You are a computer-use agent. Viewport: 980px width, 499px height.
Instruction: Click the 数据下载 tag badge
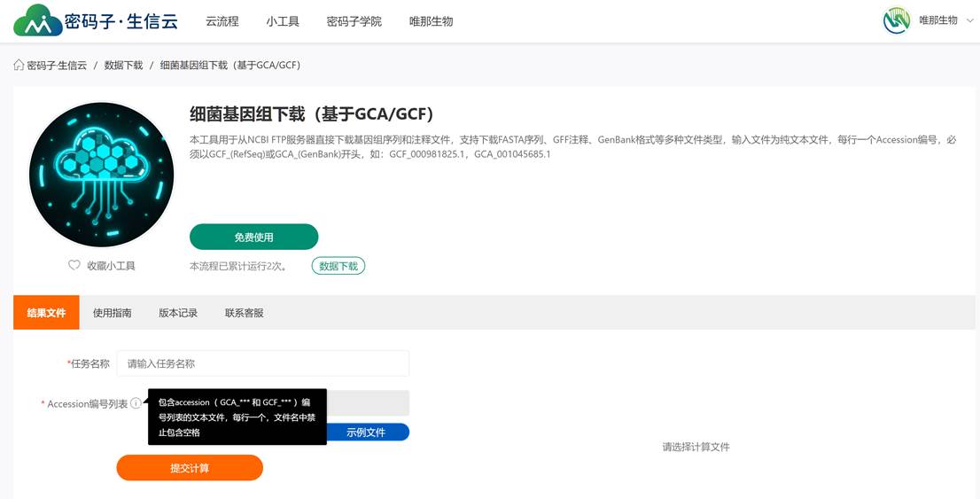[x=338, y=266]
